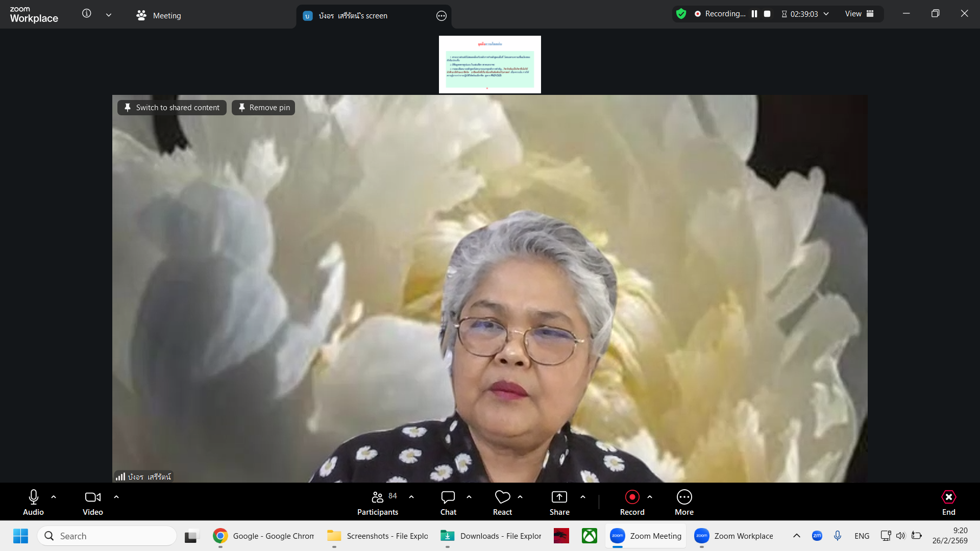Toggle the Video camera off
Viewport: 980px width, 551px height.
[92, 497]
